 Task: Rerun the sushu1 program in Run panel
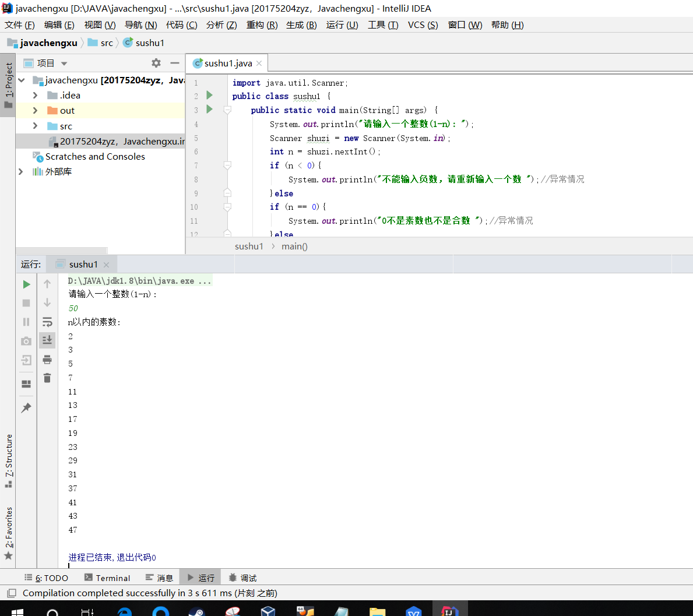click(x=26, y=284)
